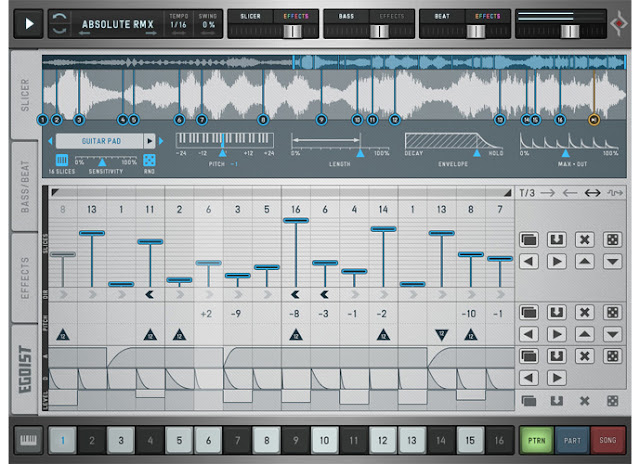The height and width of the screenshot is (464, 640).
Task: Copy the slices row with the copy icon
Action: [x=529, y=239]
